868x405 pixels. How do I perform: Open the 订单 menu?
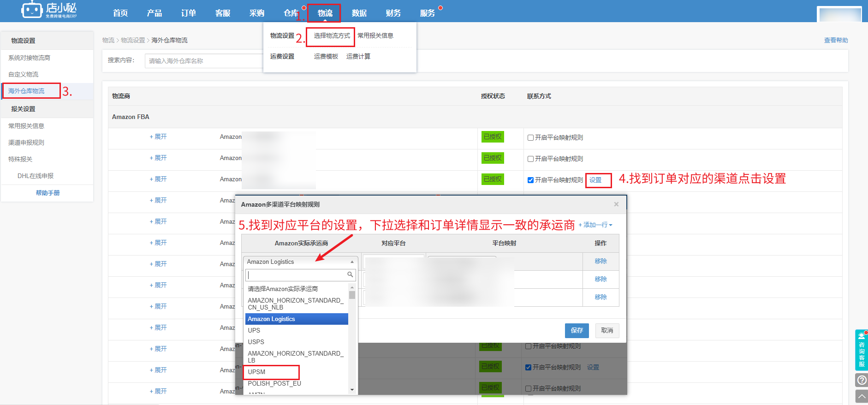tap(189, 13)
